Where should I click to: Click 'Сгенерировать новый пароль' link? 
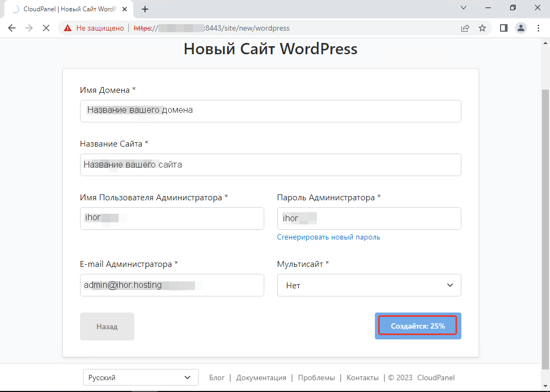point(329,237)
